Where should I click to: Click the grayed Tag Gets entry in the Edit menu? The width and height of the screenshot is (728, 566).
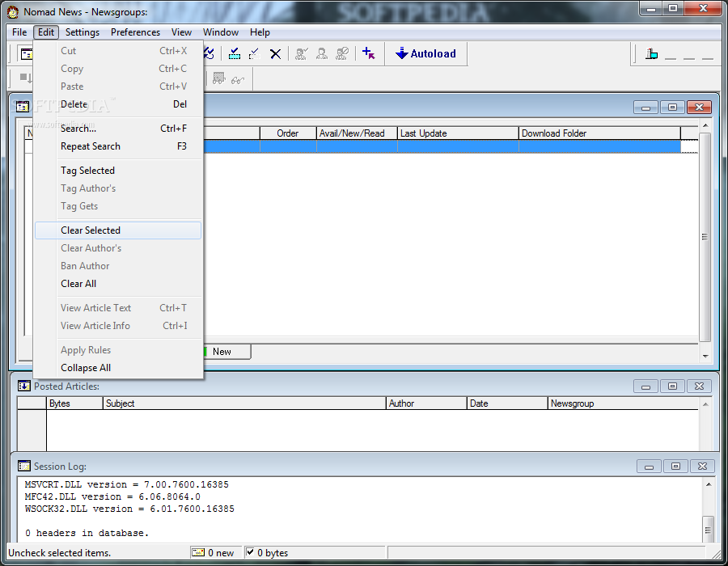click(118, 206)
